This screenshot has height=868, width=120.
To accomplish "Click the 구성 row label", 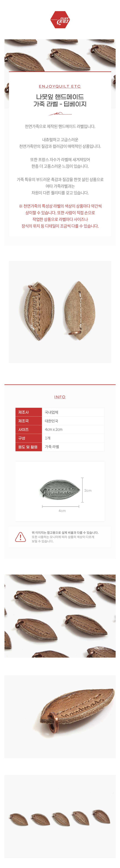I will pos(29,438).
